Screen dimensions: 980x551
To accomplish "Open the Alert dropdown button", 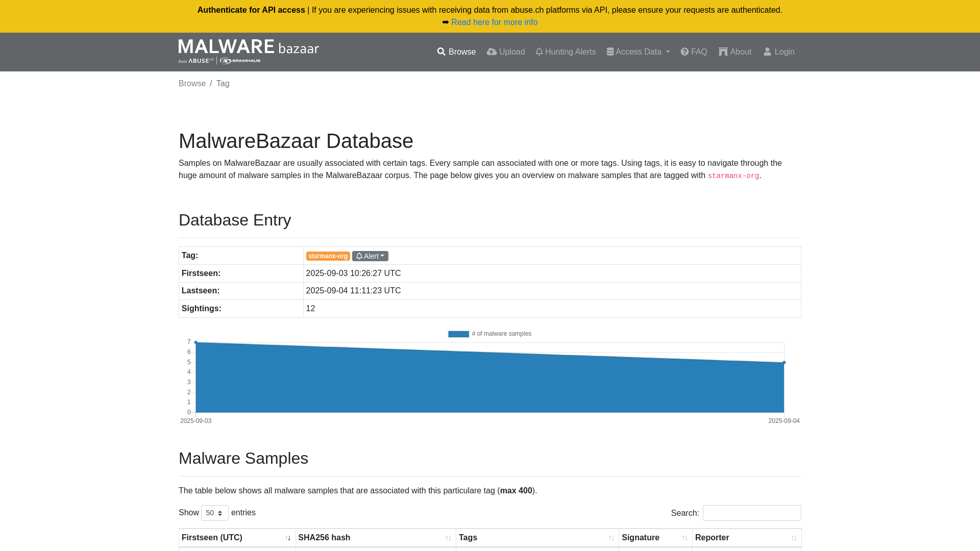I will [370, 256].
